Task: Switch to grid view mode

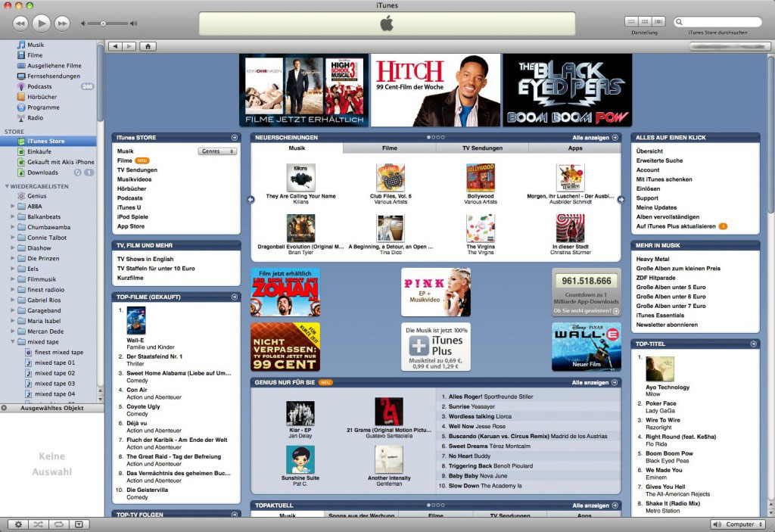Action: point(645,22)
